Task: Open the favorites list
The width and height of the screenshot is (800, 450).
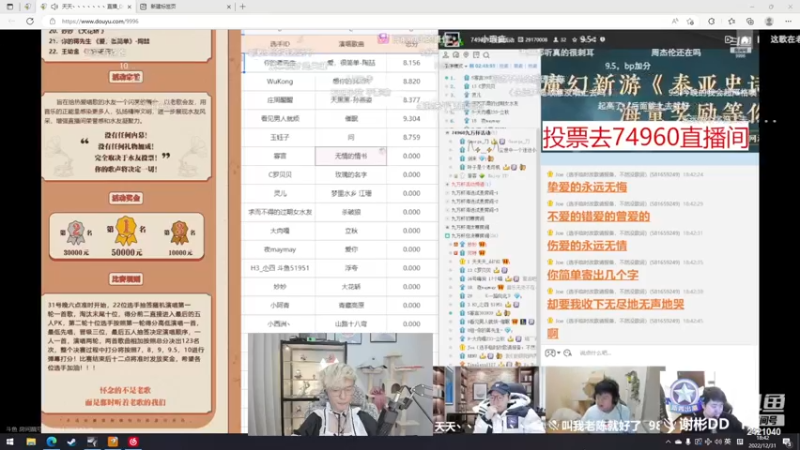Action: (731, 21)
